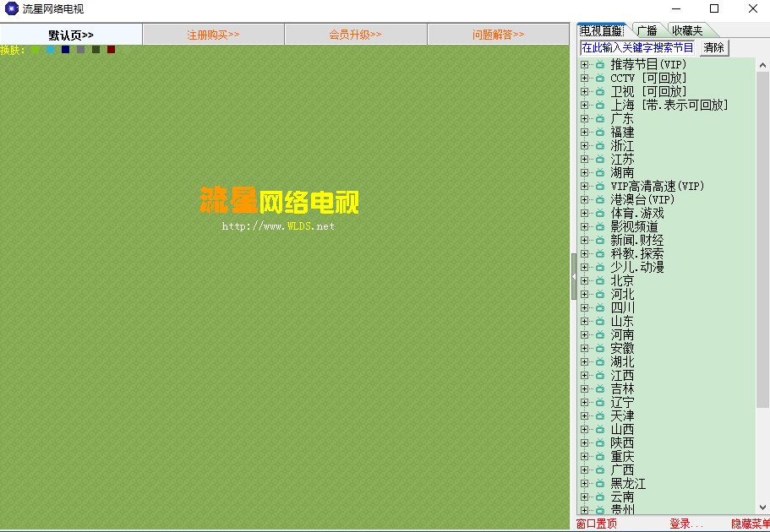Click the TV icon next to 北京
Image resolution: width=770 pixels, height=532 pixels.
click(x=600, y=281)
